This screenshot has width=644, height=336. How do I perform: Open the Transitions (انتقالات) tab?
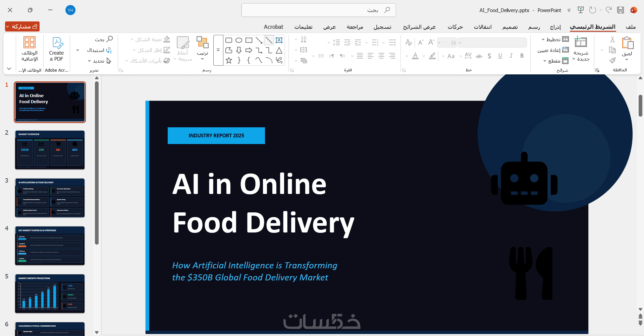coord(483,27)
